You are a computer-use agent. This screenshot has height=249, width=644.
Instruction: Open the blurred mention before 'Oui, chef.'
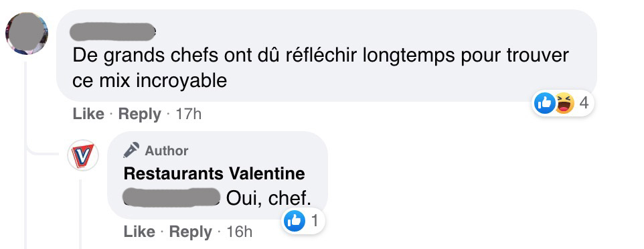click(173, 197)
